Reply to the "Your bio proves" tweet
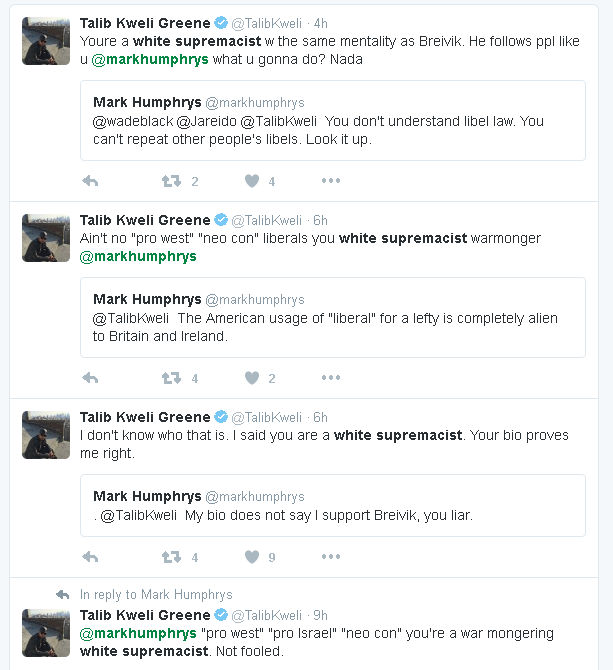 [x=90, y=557]
